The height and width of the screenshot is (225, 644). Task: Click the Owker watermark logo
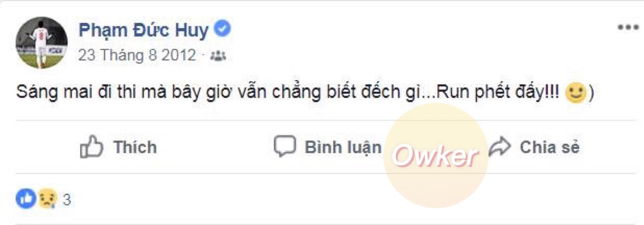tap(435, 155)
